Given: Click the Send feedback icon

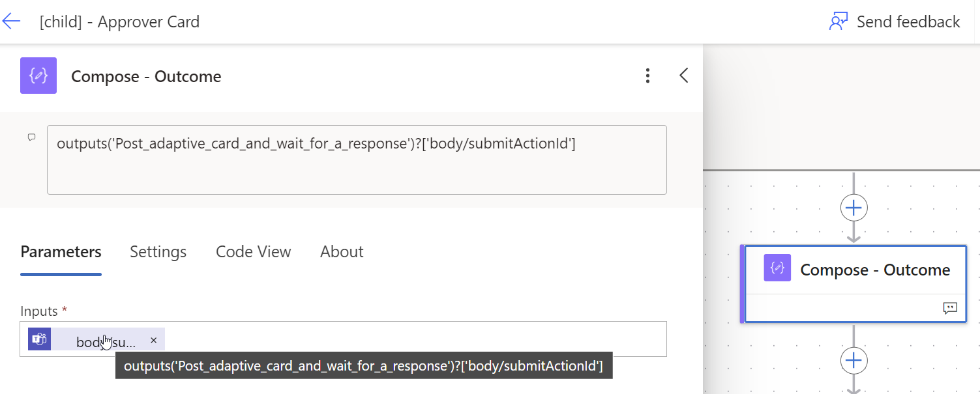Looking at the screenshot, I should (x=838, y=21).
